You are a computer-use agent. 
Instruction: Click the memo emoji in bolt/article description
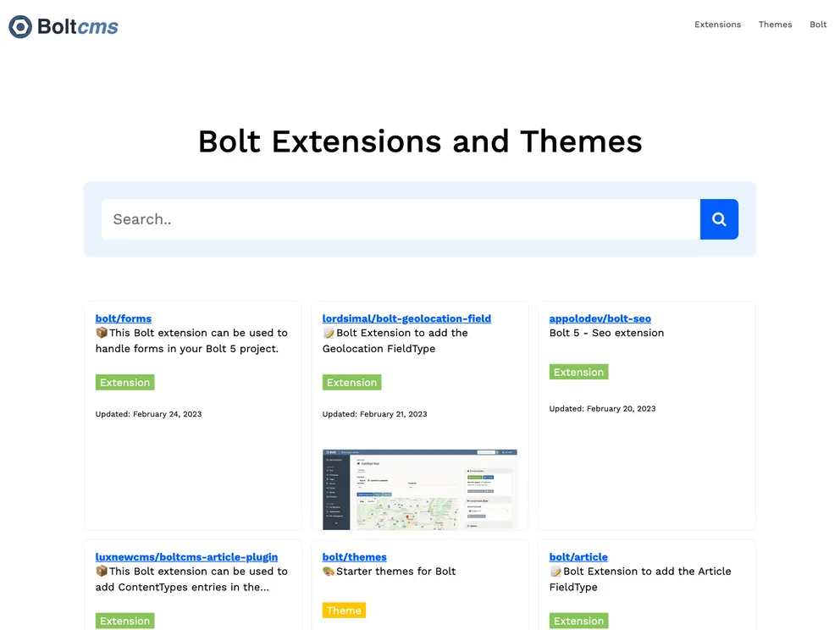point(554,571)
